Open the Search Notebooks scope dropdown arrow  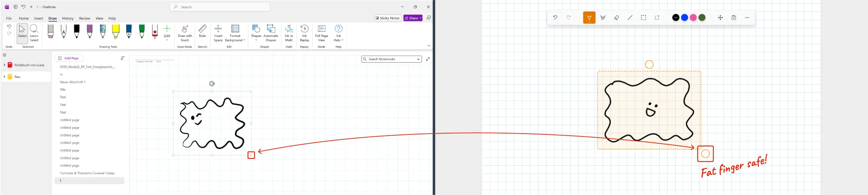point(418,59)
